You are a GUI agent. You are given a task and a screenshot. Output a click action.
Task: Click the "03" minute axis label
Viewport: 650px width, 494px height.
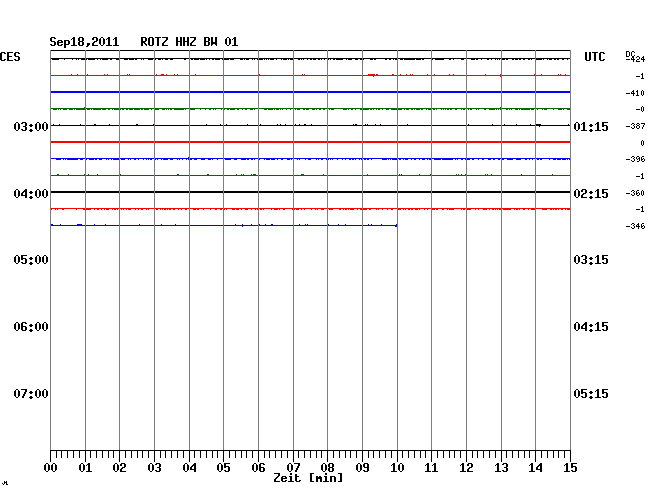point(154,468)
